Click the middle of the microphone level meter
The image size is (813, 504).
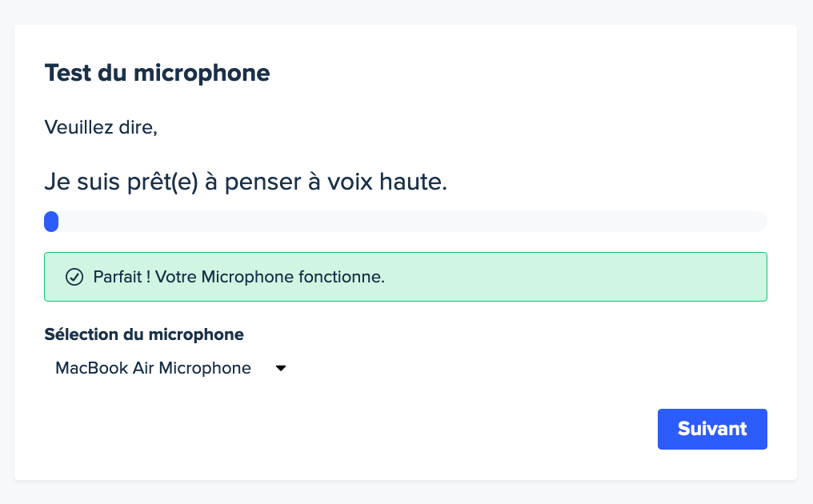click(406, 222)
